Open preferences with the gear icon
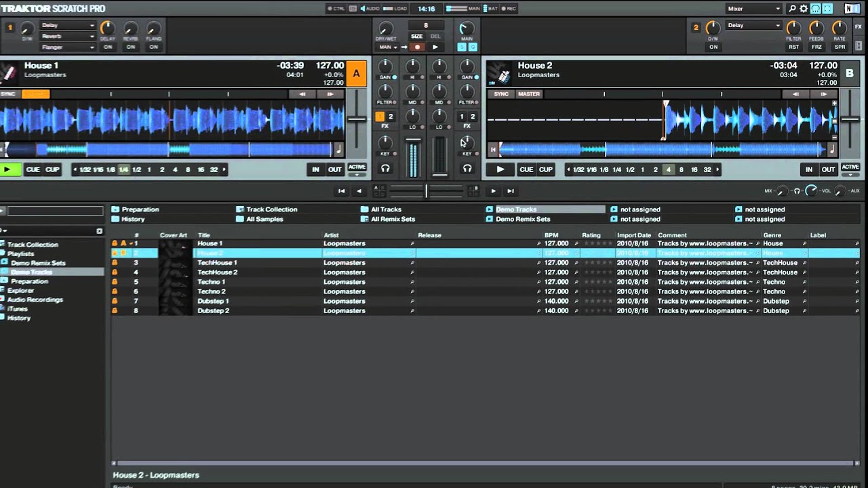Image resolution: width=868 pixels, height=488 pixels. point(804,9)
